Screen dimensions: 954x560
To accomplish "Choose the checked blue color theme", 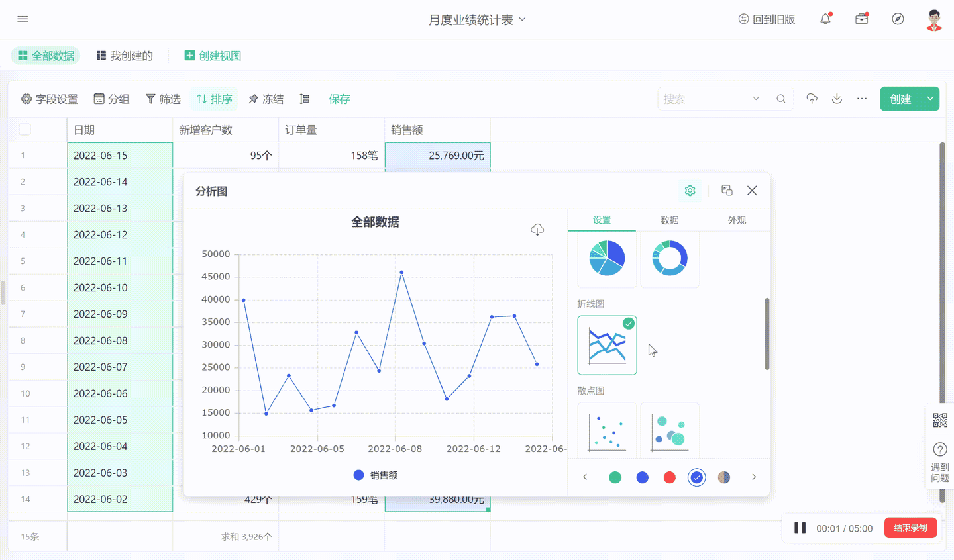I will click(697, 477).
